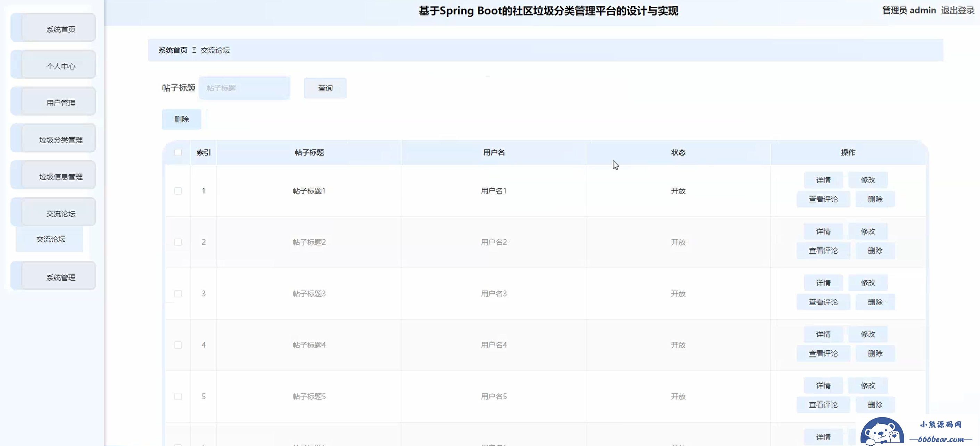Image resolution: width=980 pixels, height=446 pixels.
Task: Click the 管理员 admin account label
Action: pyautogui.click(x=909, y=11)
